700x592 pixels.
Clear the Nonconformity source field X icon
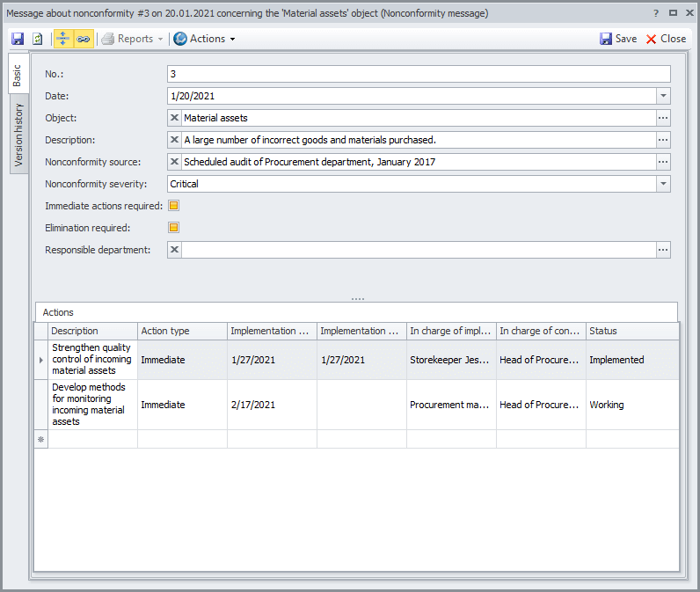point(174,162)
